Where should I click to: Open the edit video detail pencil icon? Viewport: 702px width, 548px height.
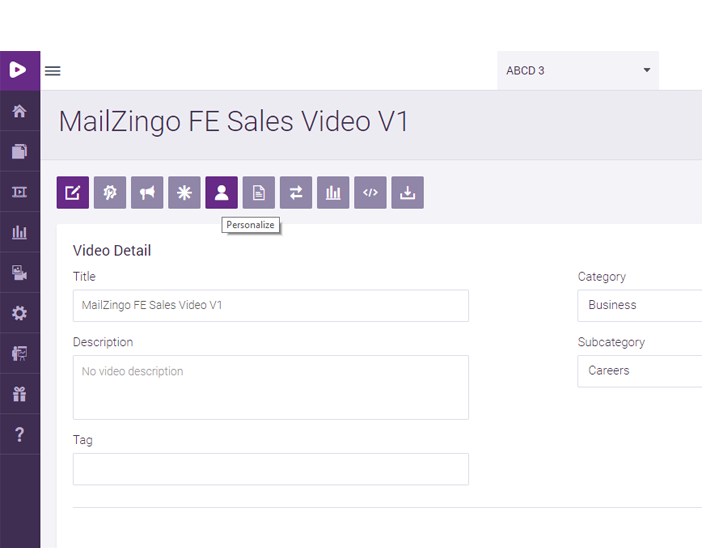[73, 193]
